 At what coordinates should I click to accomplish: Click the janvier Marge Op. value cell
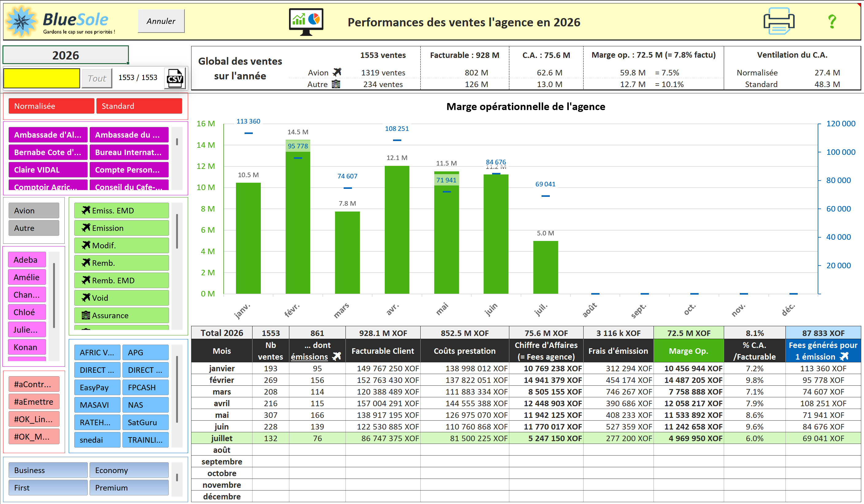click(x=688, y=369)
